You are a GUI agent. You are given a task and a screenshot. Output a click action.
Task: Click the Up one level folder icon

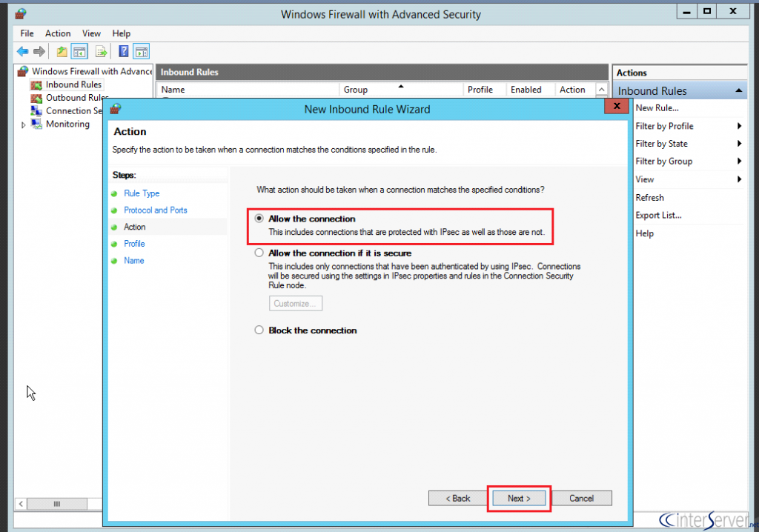[62, 51]
